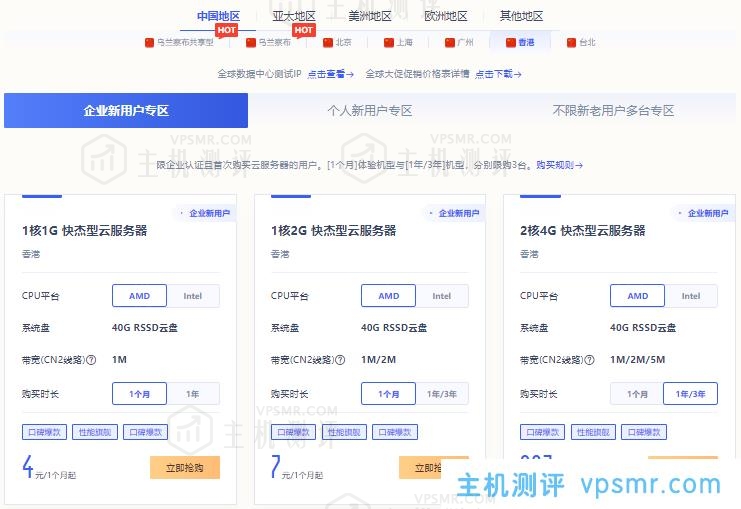This screenshot has height=509, width=741.
Task: Select the 其他地区 region tab
Action: (x=521, y=16)
